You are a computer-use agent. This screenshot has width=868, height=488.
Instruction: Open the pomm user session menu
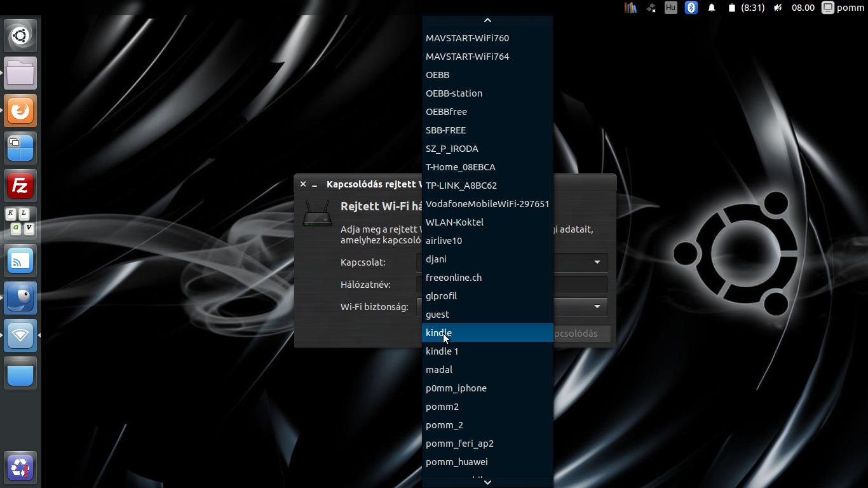pos(843,8)
